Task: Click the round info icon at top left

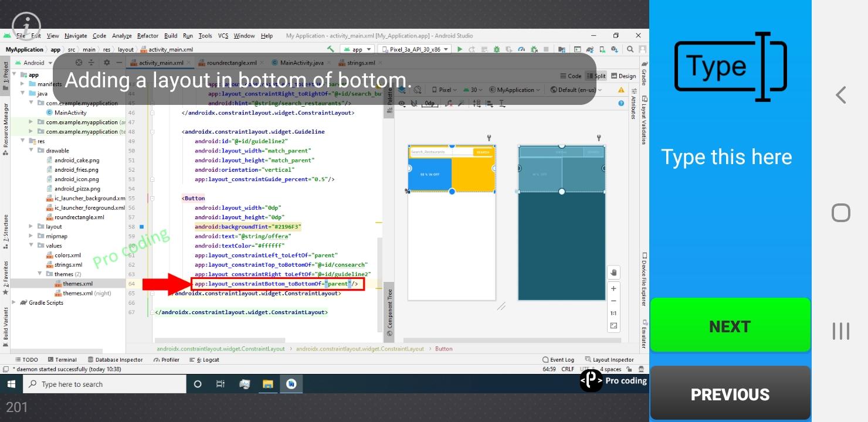Action: click(x=26, y=26)
